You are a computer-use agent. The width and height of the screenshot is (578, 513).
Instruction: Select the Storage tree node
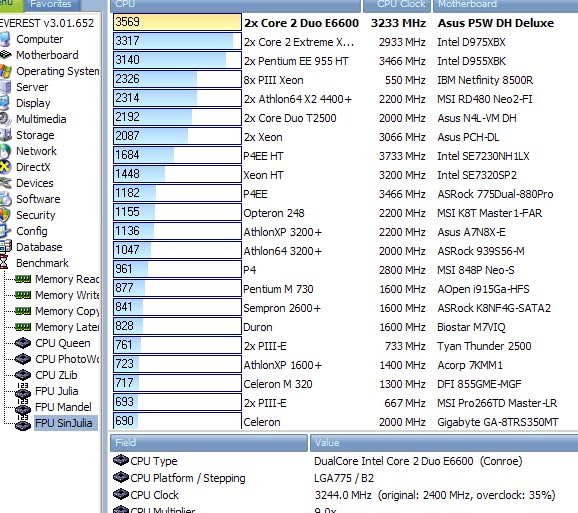click(35, 135)
